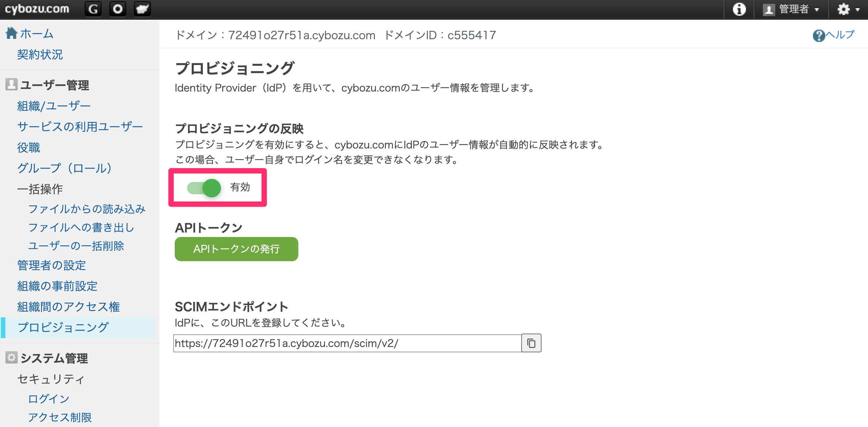Select プロビジョニング in the sidebar
Image resolution: width=868 pixels, height=427 pixels.
click(x=63, y=327)
